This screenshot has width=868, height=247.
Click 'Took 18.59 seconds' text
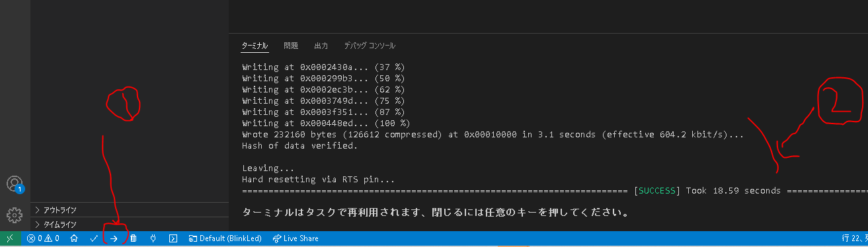(x=733, y=191)
